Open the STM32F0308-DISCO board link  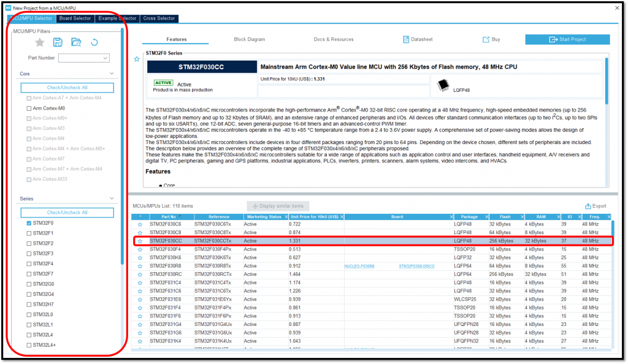coord(416,267)
